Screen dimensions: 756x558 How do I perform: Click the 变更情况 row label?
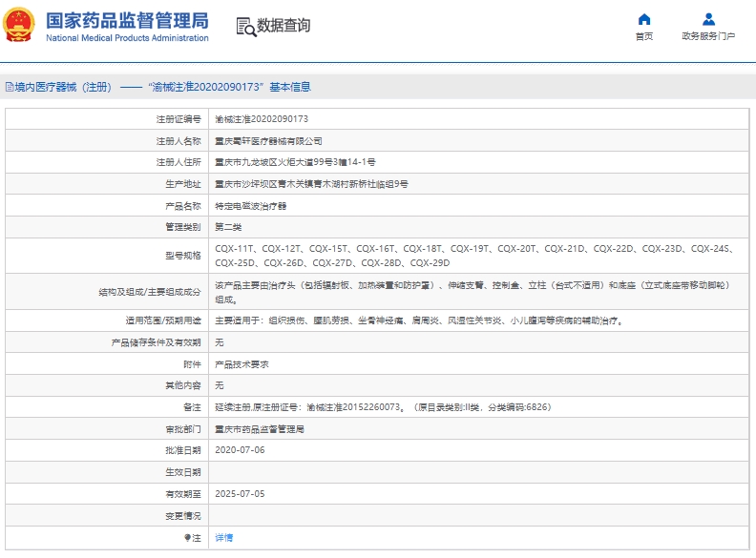[182, 516]
